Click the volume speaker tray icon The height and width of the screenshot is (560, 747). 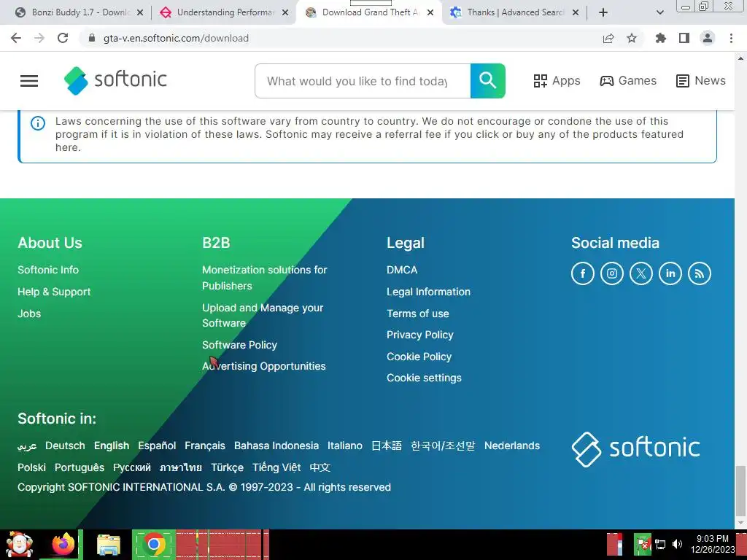click(x=676, y=544)
